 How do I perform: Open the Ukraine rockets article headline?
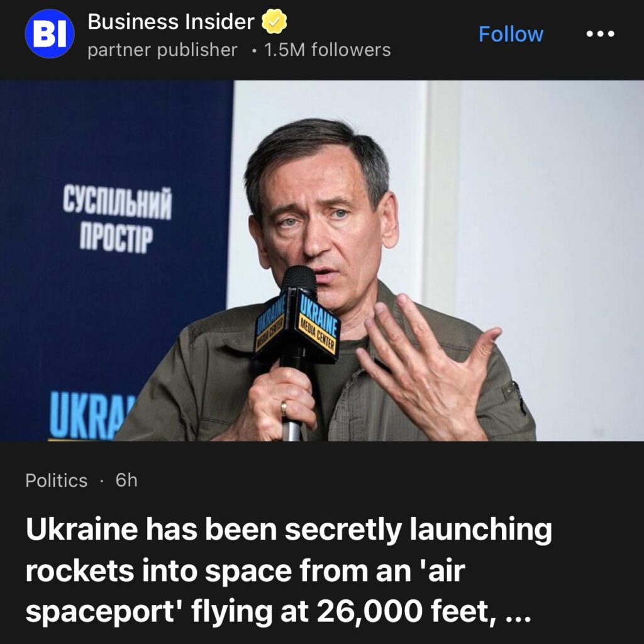288,570
